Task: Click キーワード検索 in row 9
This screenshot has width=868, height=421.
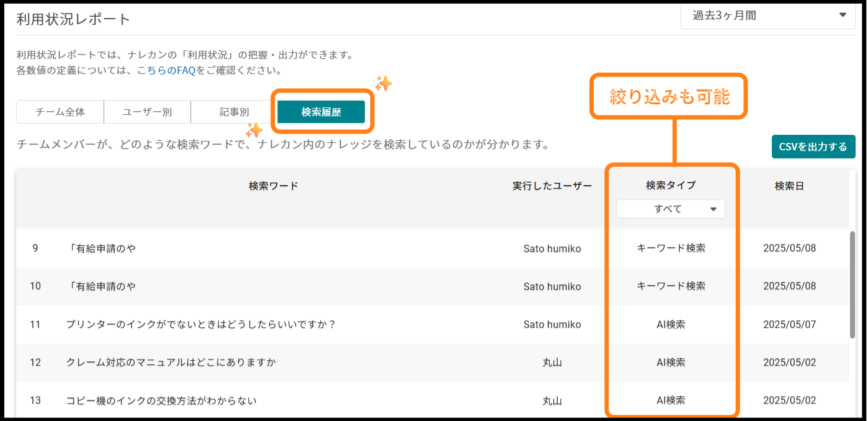Action: [671, 248]
